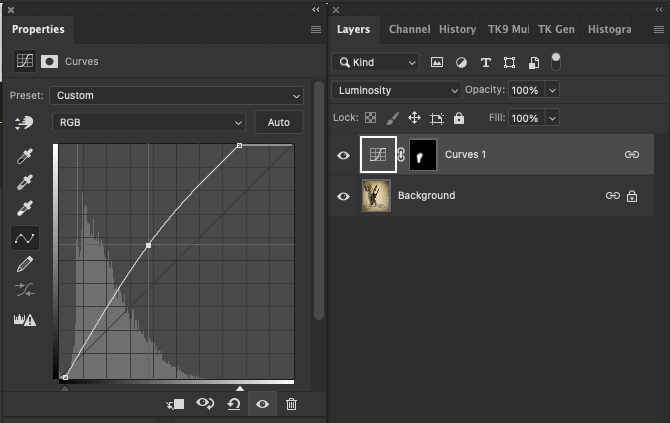The width and height of the screenshot is (670, 423).
Task: Switch to the History tab
Action: point(457,30)
